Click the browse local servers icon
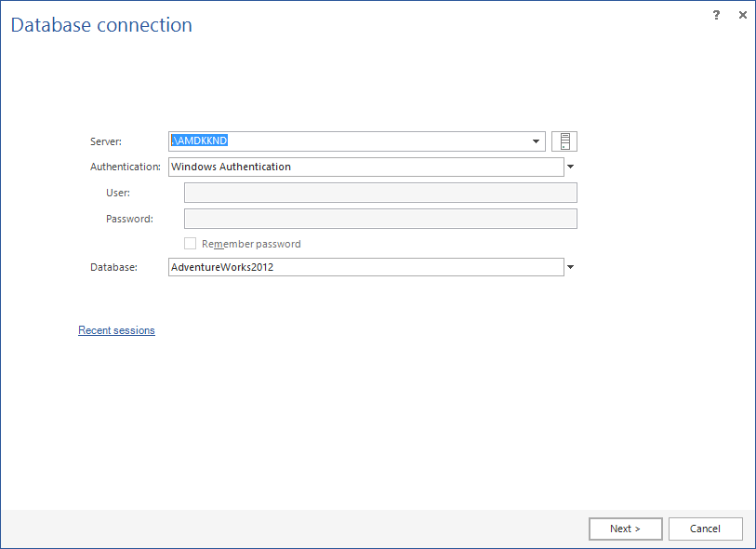 [x=564, y=141]
